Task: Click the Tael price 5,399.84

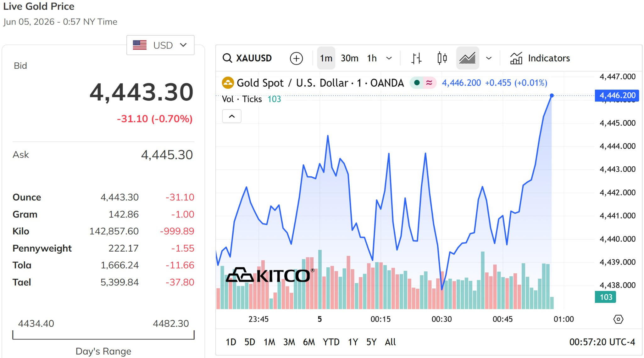Action: (119, 282)
